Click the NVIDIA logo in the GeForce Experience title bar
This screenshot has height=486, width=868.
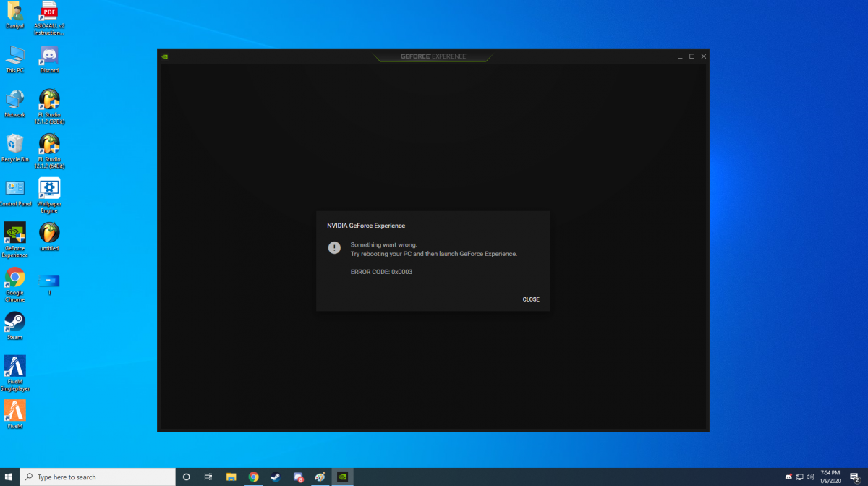pyautogui.click(x=165, y=56)
